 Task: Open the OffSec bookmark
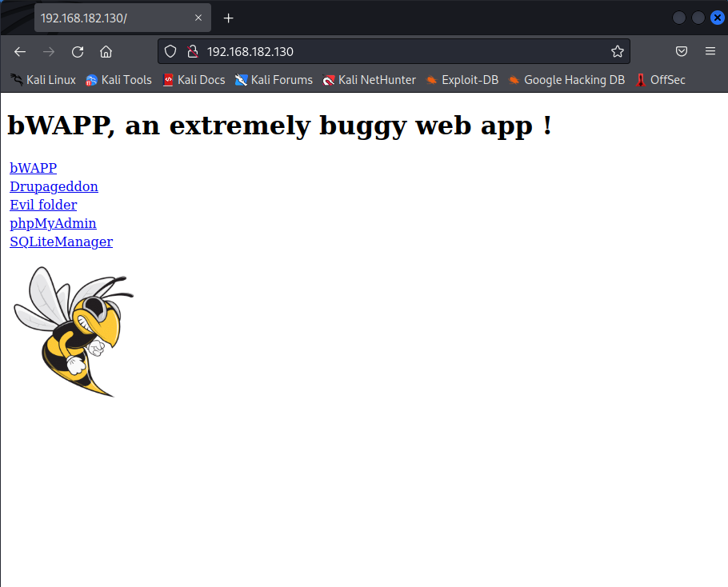pyautogui.click(x=660, y=80)
